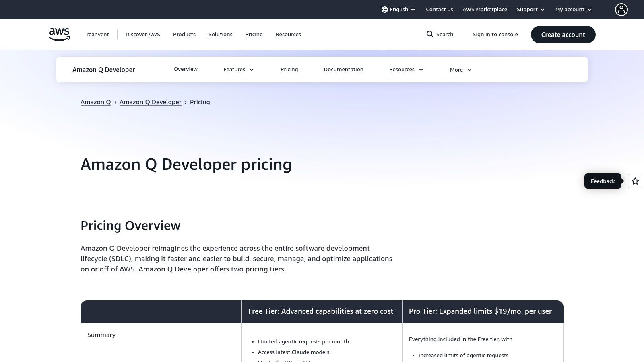
Task: Click the search magnifier icon
Action: (430, 34)
